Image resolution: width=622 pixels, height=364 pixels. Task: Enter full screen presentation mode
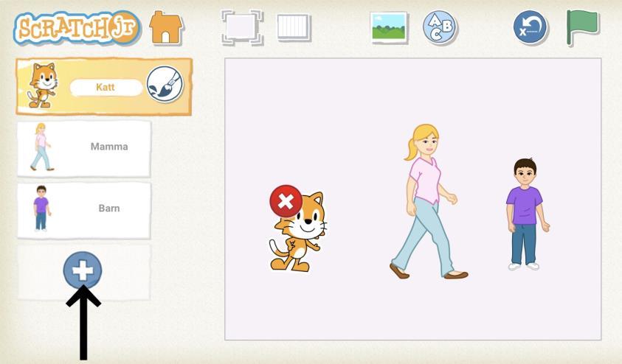click(242, 27)
